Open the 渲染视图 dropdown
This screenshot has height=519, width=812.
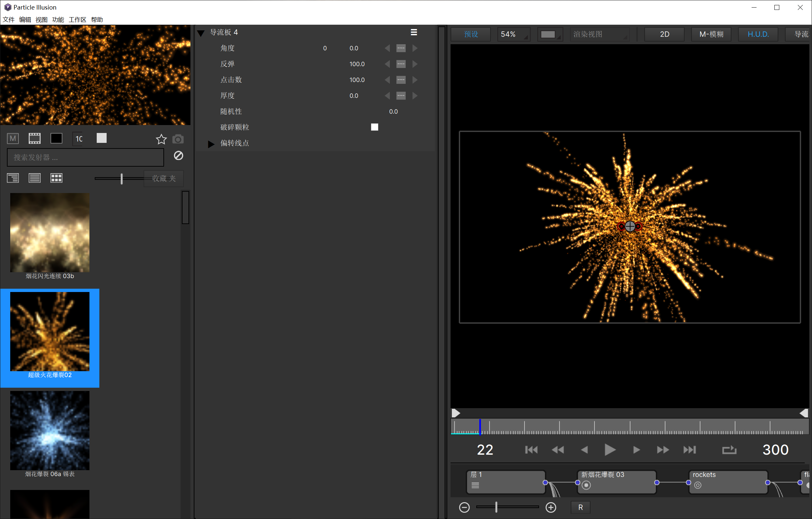tap(599, 34)
